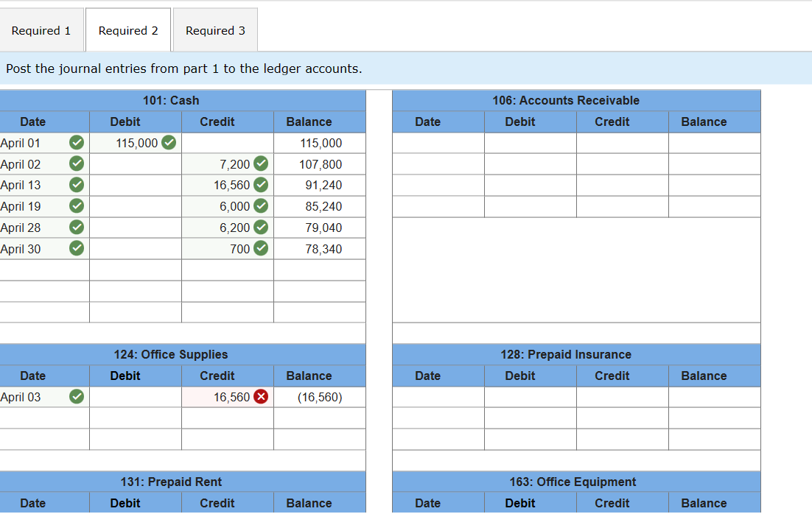
Task: Click green check beside 6,000 credit
Action: (261, 206)
